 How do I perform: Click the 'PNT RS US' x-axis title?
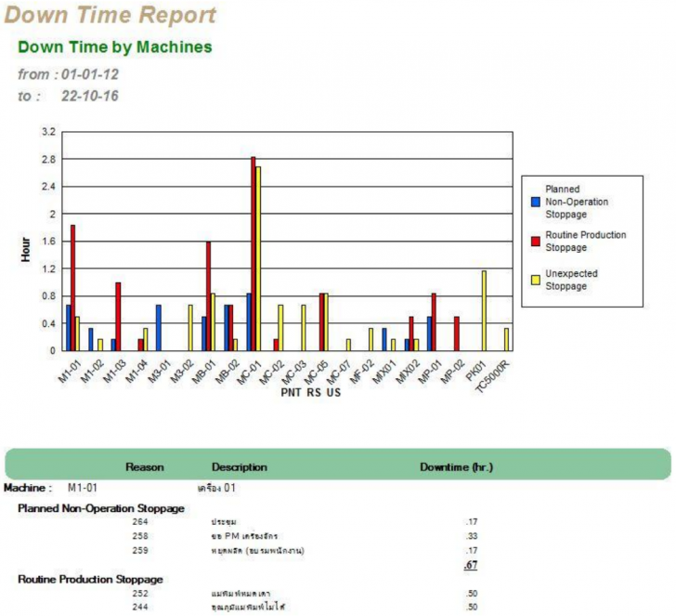pos(311,392)
